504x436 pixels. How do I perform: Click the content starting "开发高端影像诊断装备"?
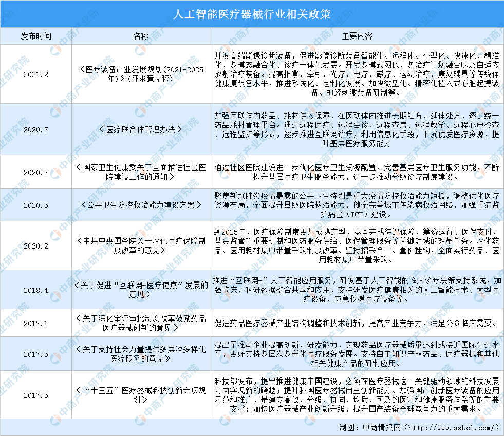357,74
